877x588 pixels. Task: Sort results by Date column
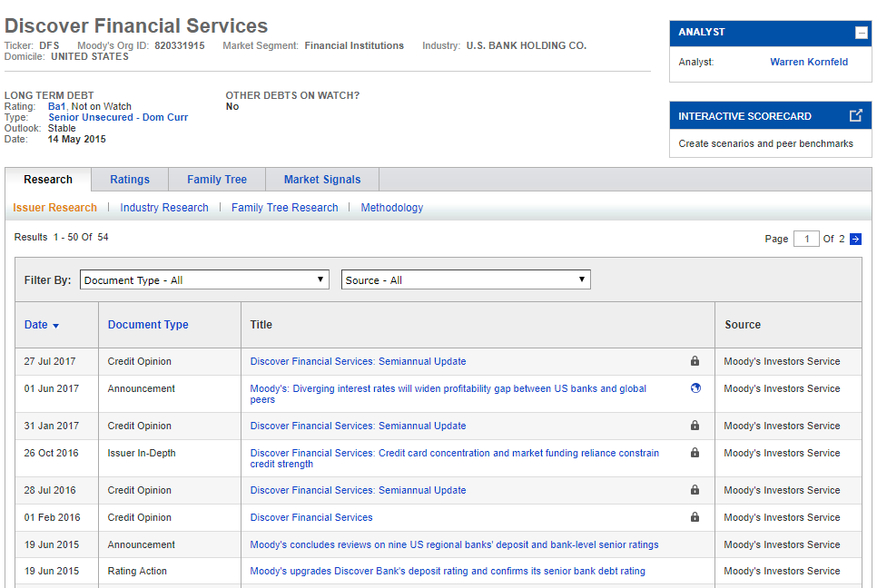click(41, 325)
